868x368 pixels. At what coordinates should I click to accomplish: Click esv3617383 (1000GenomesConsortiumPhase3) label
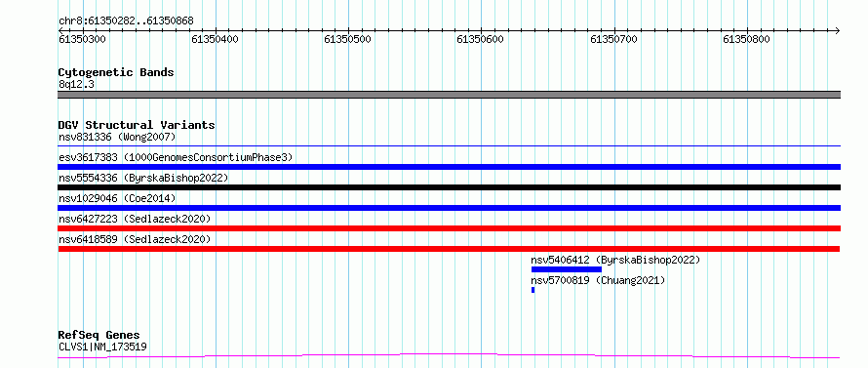tap(176, 157)
